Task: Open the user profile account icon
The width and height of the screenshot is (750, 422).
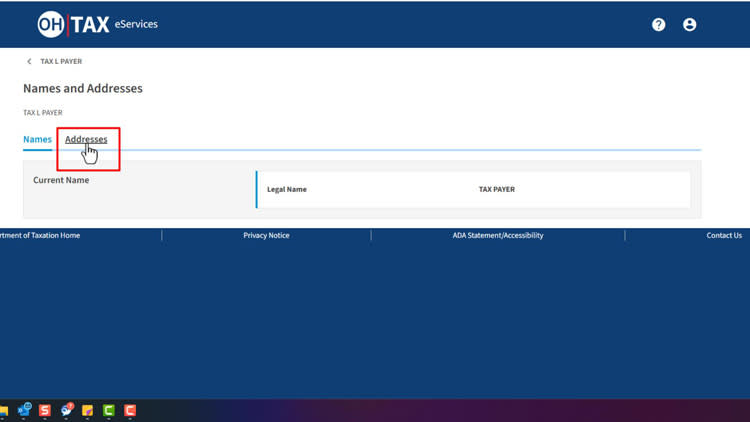Action: pyautogui.click(x=689, y=25)
